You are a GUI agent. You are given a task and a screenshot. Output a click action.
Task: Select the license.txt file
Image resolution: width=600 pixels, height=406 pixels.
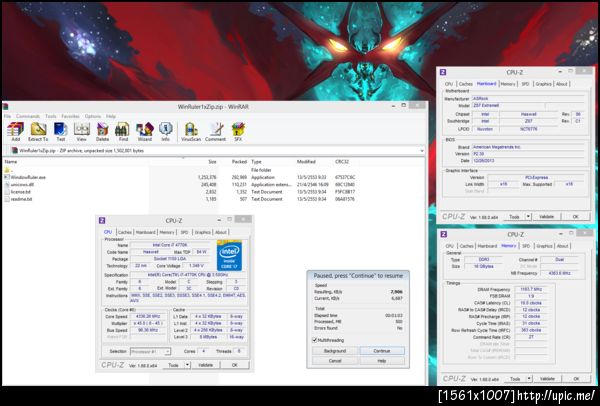[x=21, y=192]
